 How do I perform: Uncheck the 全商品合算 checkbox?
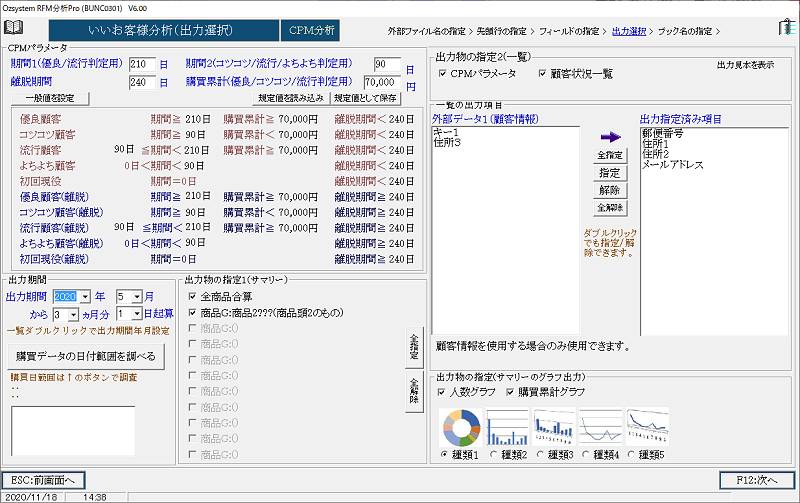(193, 297)
